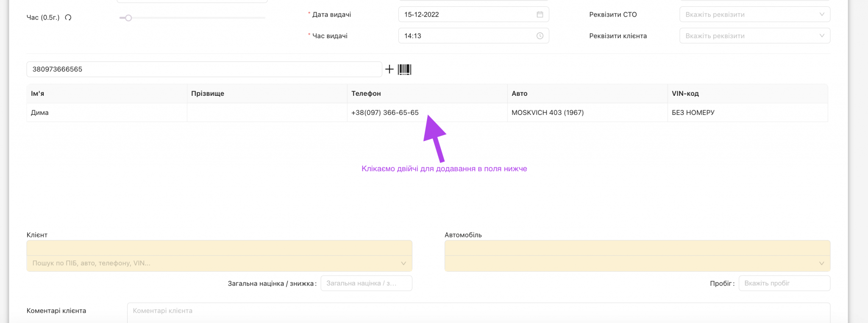868x323 pixels.
Task: Focus the Час видачі time field 14:13
Action: tap(473, 36)
